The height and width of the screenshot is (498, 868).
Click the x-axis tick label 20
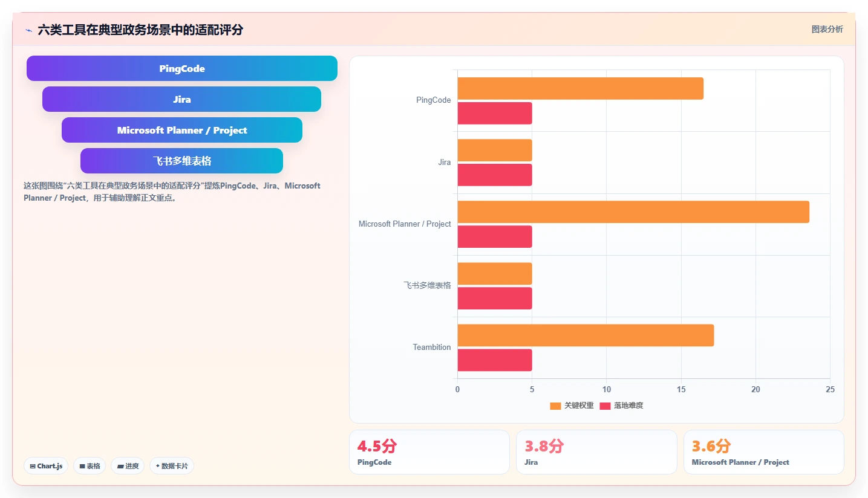[x=755, y=390]
